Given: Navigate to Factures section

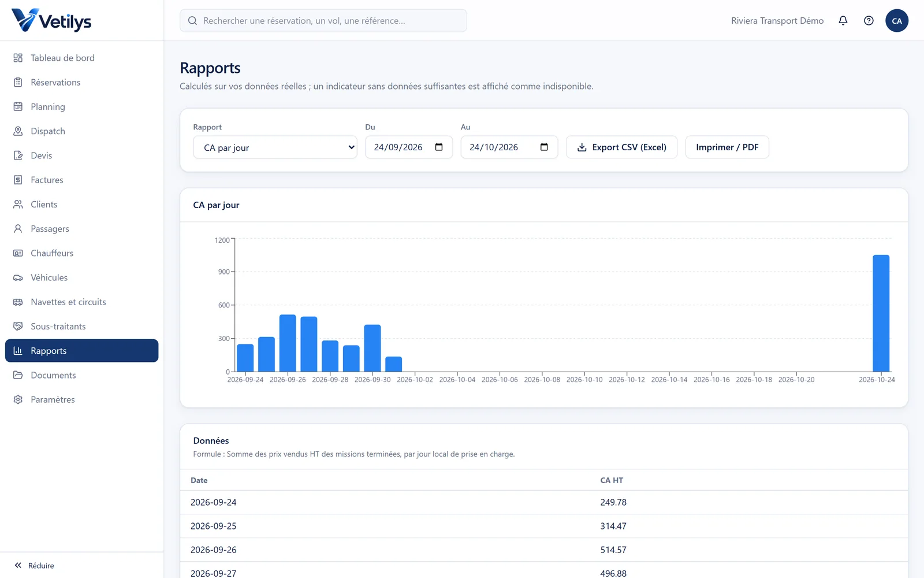Looking at the screenshot, I should (x=82, y=180).
